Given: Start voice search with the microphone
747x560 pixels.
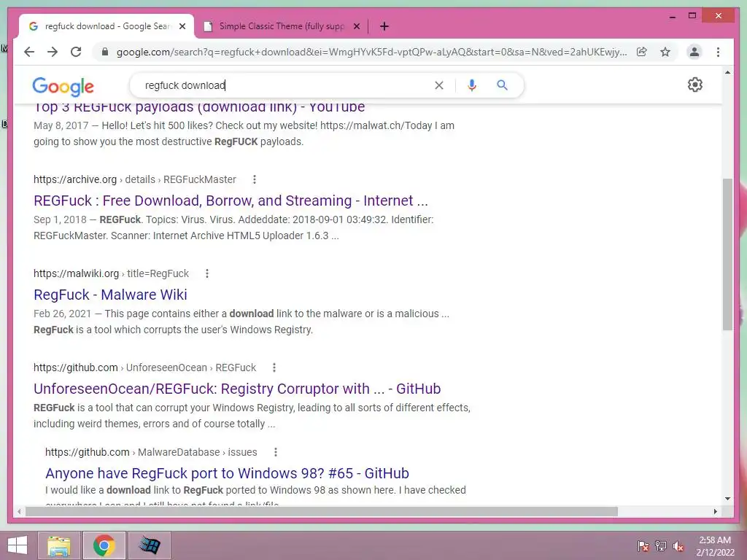Looking at the screenshot, I should [x=472, y=85].
